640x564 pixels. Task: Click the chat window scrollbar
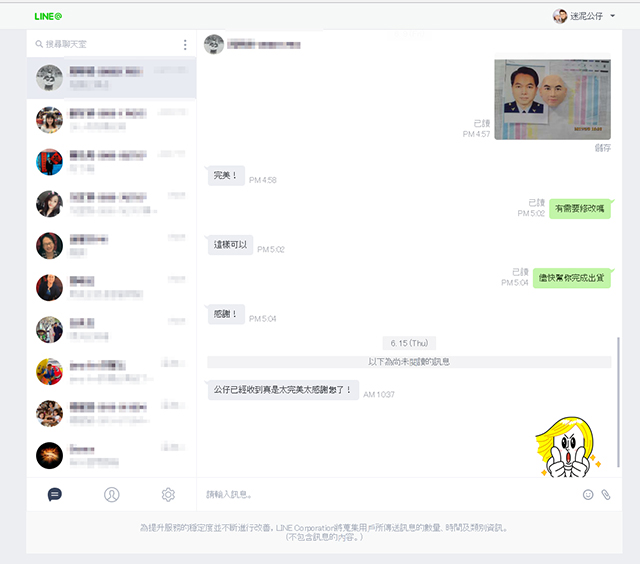(618, 402)
